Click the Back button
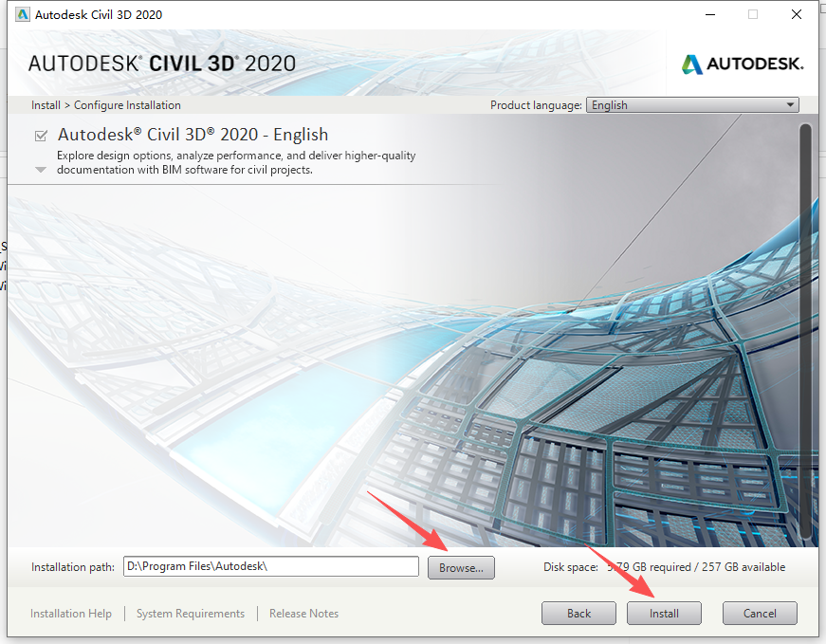The height and width of the screenshot is (644, 826). click(x=578, y=613)
